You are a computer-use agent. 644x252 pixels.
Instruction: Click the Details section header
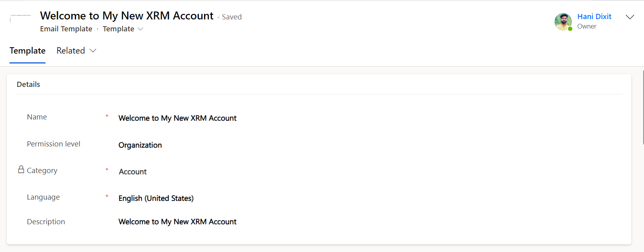(29, 85)
